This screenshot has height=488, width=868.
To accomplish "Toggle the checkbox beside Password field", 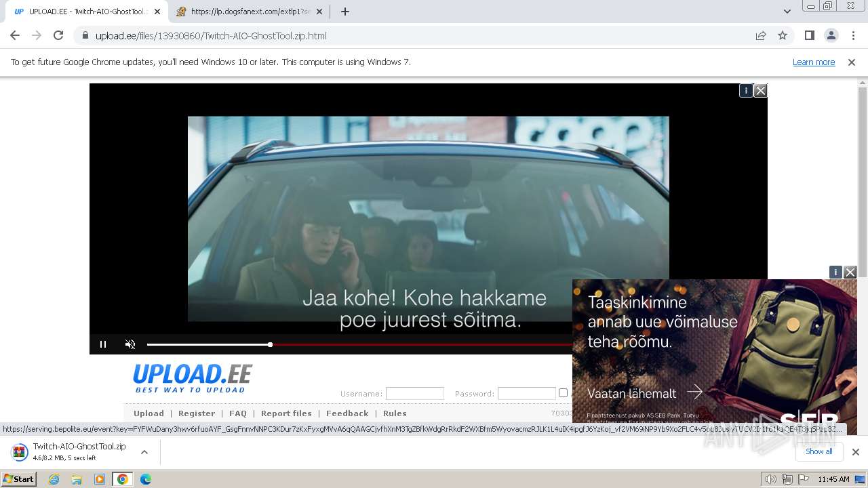I will coord(563,392).
